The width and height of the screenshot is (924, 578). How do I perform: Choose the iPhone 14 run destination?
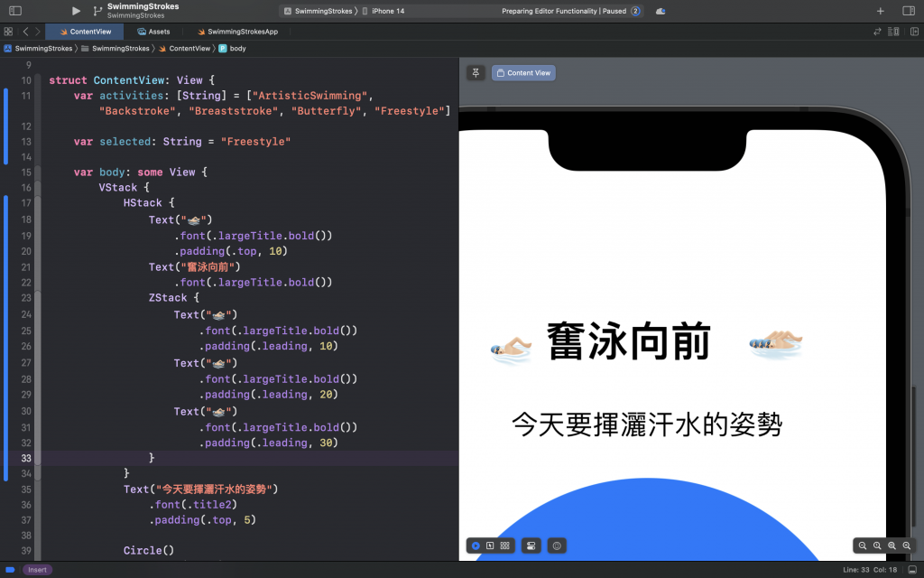[x=383, y=11]
